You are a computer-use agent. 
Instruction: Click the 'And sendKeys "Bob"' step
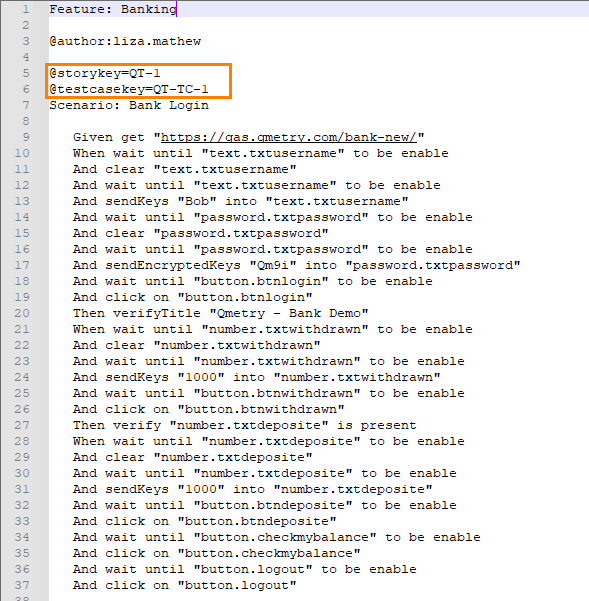[x=241, y=201]
